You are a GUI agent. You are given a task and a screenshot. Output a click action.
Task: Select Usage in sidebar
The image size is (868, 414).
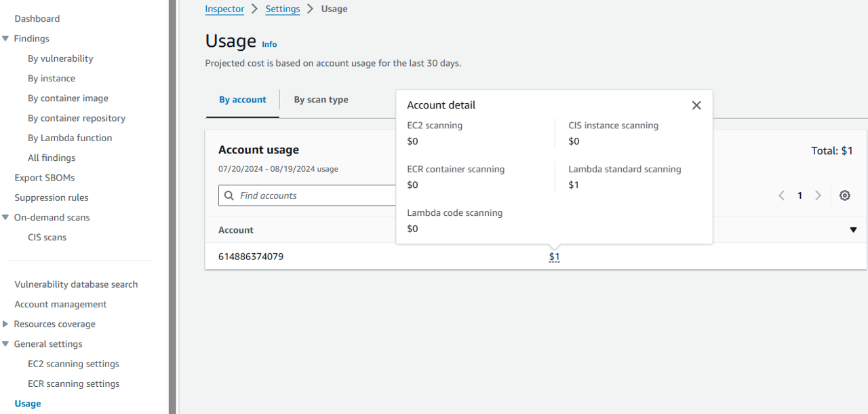[28, 403]
